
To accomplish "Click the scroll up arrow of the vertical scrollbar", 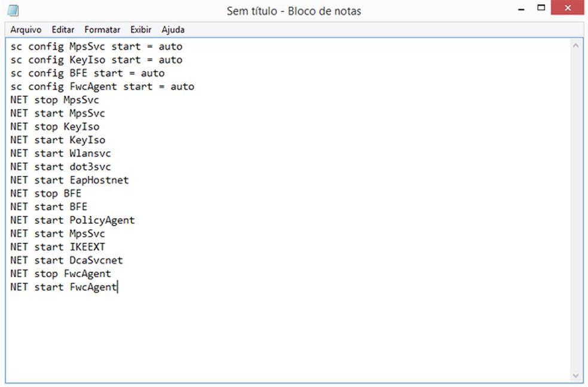I will 576,45.
